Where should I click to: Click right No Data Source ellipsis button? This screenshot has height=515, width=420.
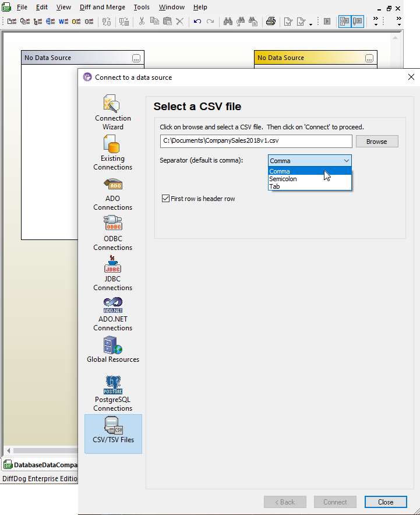point(369,58)
